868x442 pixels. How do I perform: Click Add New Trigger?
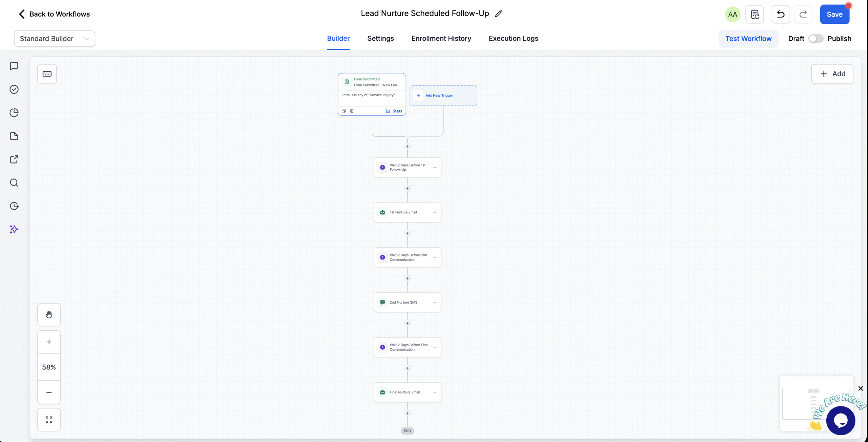(443, 95)
